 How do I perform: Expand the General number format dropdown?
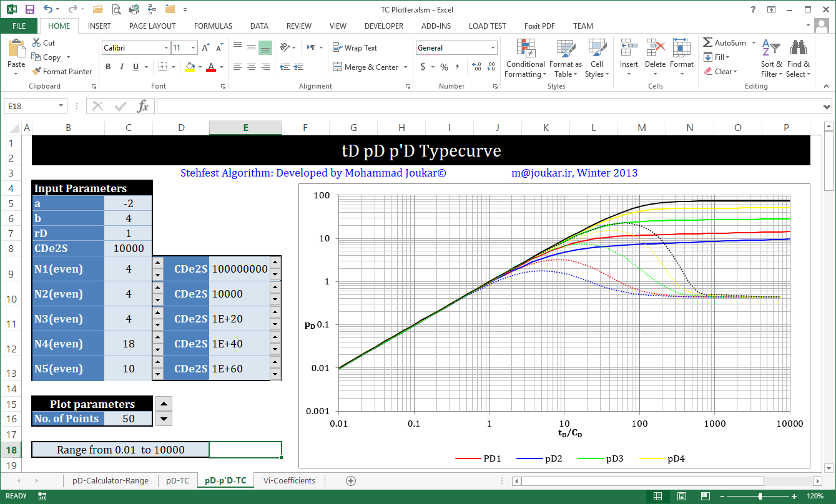tap(493, 48)
